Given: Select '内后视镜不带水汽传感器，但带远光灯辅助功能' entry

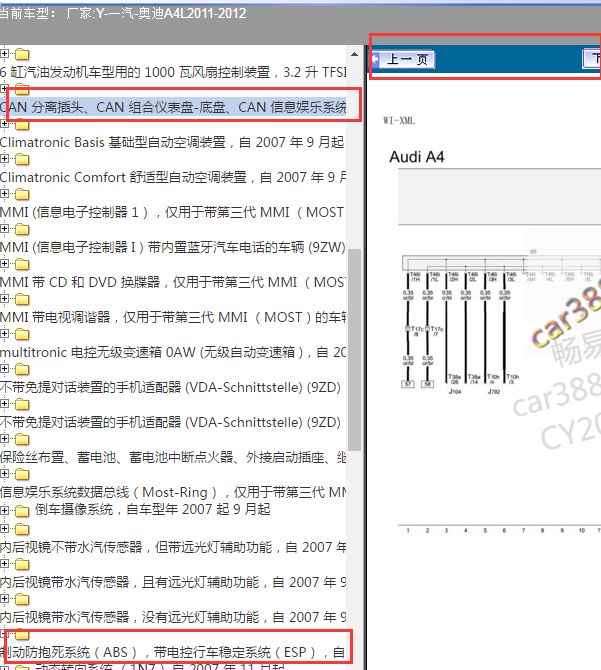Looking at the screenshot, I should click(173, 547).
